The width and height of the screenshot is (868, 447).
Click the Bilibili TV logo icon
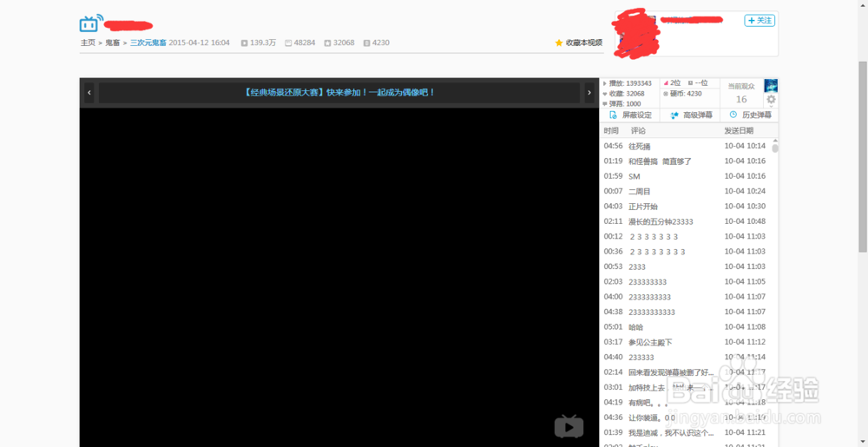tap(91, 23)
